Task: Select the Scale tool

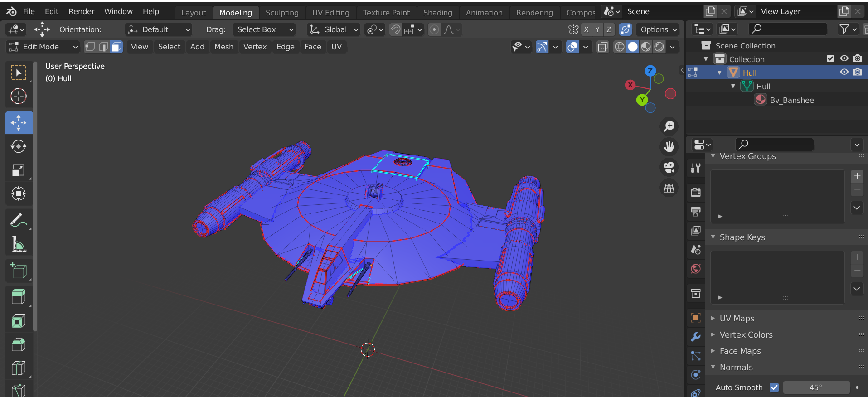Action: point(19,170)
